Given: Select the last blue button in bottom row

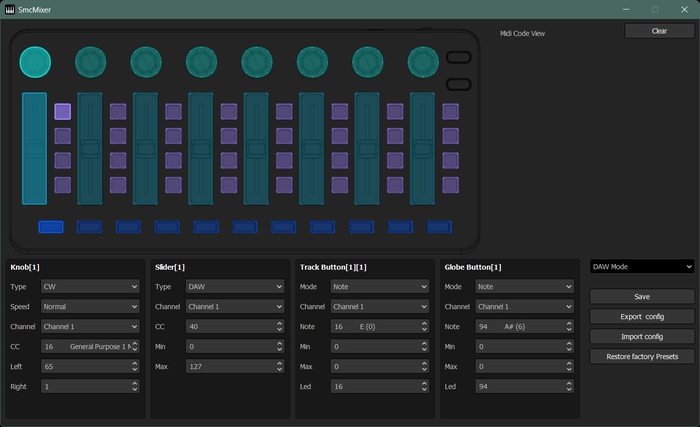Looking at the screenshot, I should tap(439, 227).
